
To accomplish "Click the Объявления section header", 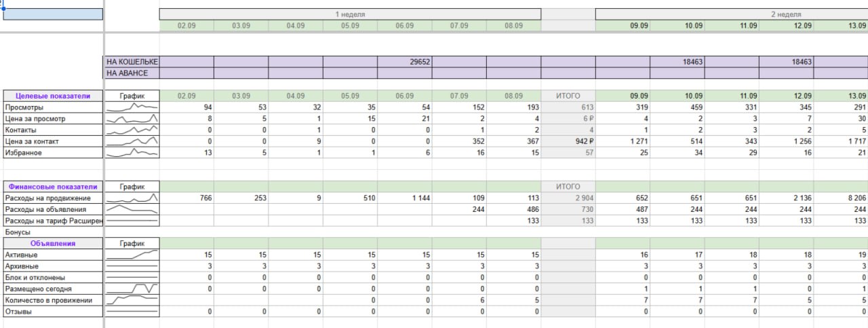I will coord(52,243).
